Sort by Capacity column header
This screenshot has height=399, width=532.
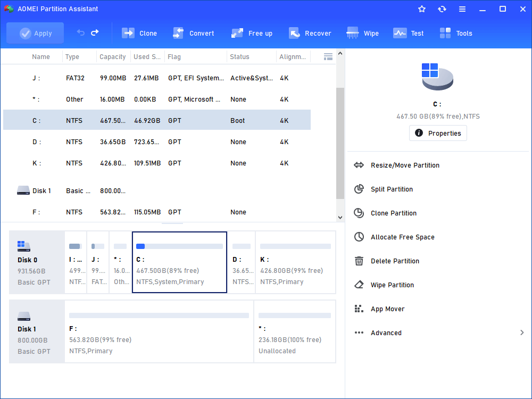click(113, 57)
